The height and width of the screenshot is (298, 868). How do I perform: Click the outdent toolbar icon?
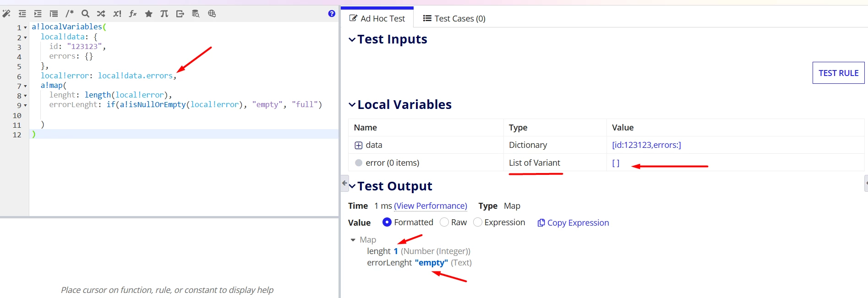[x=22, y=14]
